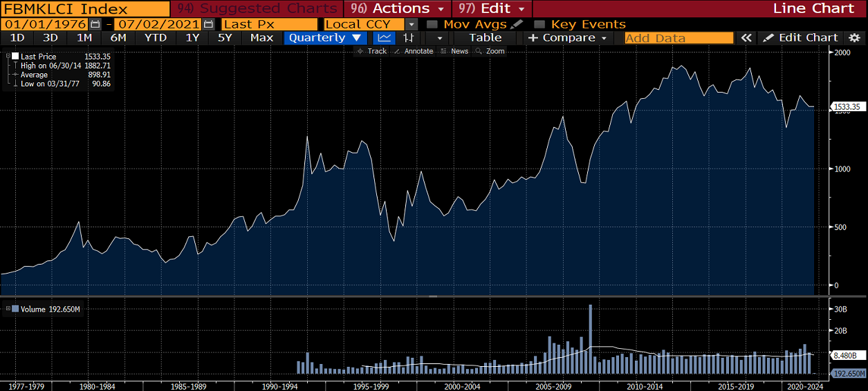Open the Actions menu
868x391 pixels.
pyautogui.click(x=398, y=8)
